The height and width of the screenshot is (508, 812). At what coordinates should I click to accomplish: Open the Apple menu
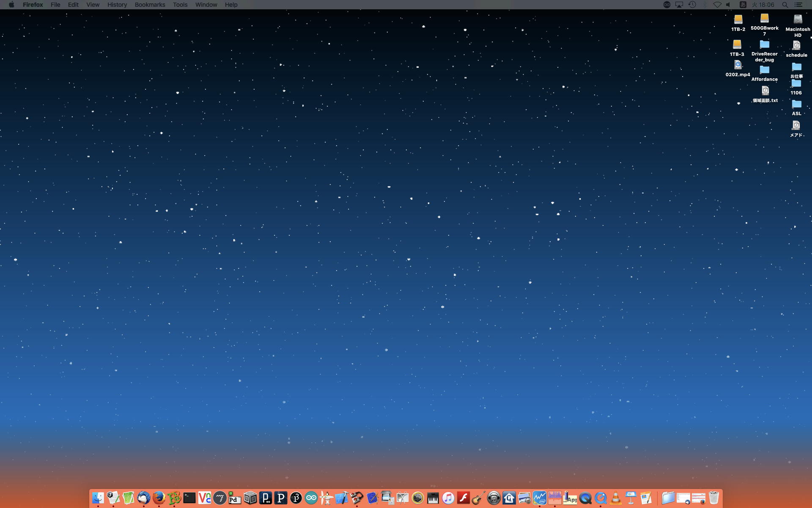pyautogui.click(x=11, y=5)
